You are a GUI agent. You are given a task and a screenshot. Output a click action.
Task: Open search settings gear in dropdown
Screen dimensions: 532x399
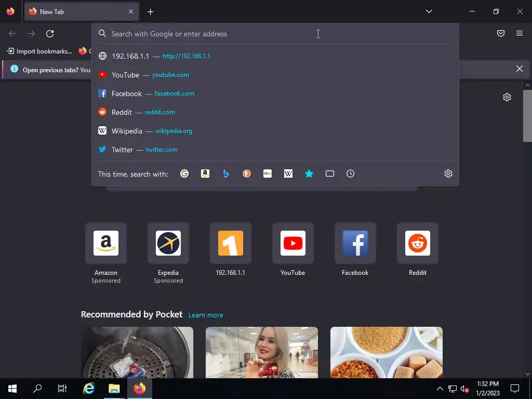[x=448, y=174]
